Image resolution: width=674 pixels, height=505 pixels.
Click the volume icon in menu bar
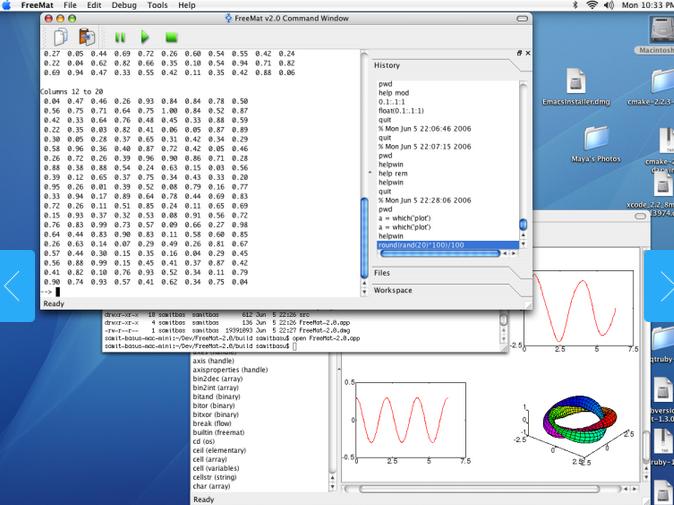pyautogui.click(x=609, y=5)
